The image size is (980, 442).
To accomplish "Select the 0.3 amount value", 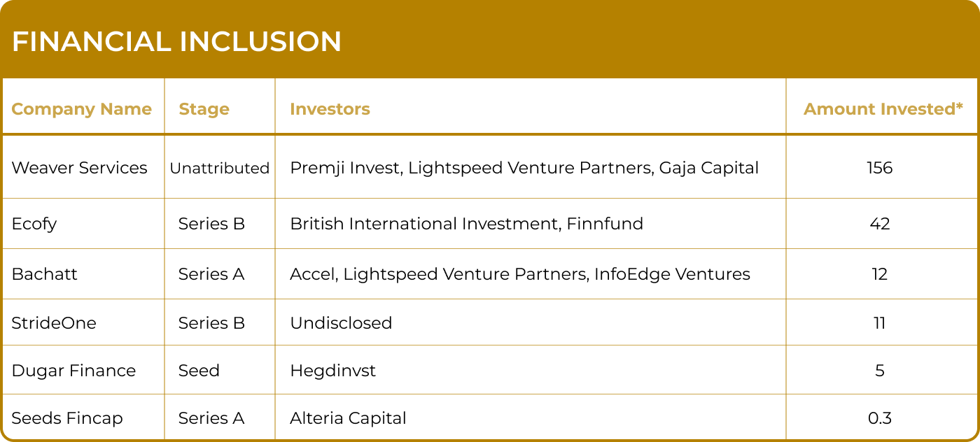I will pos(880,418).
